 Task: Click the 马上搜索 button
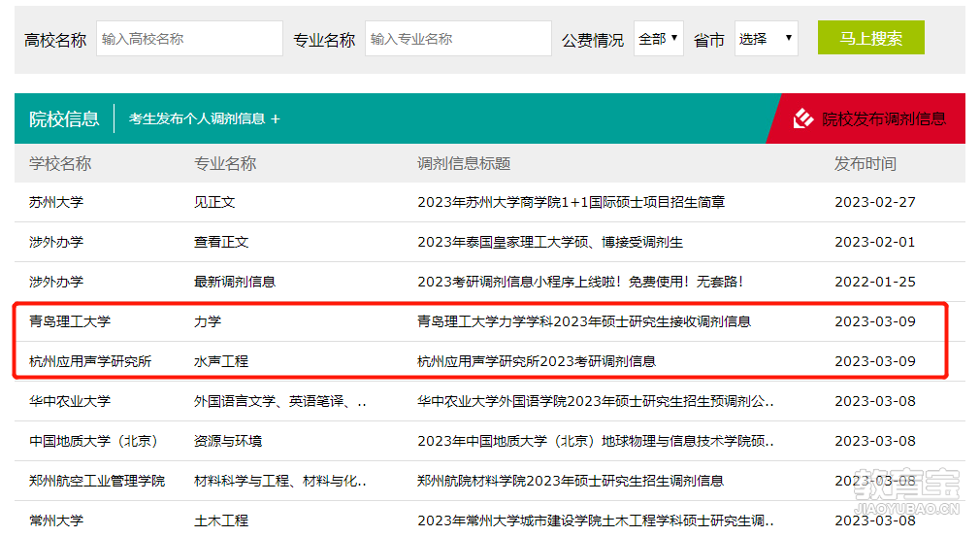870,38
